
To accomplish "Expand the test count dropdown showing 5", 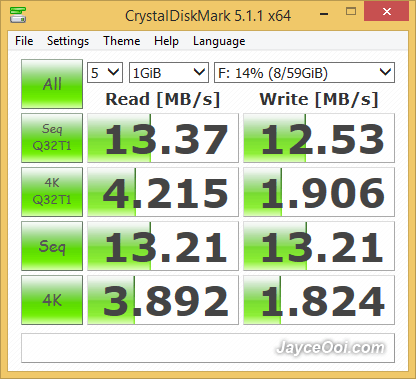I will pos(105,72).
